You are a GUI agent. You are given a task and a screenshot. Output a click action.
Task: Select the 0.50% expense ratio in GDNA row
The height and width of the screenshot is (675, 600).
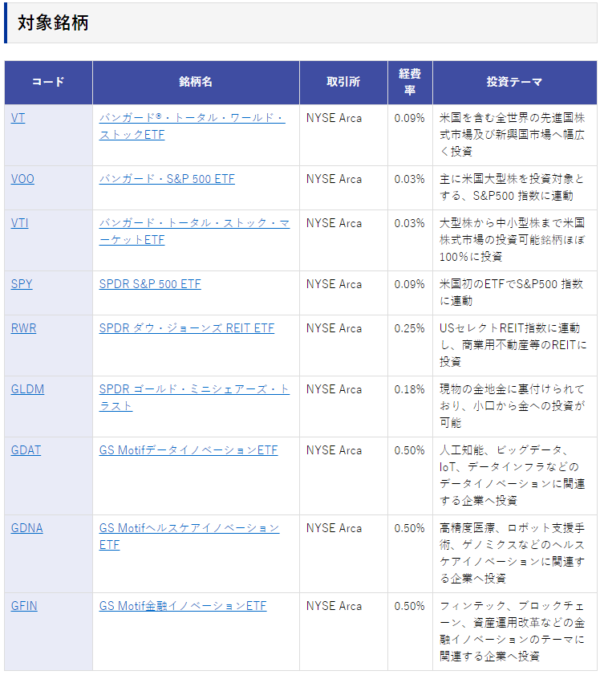tap(409, 528)
